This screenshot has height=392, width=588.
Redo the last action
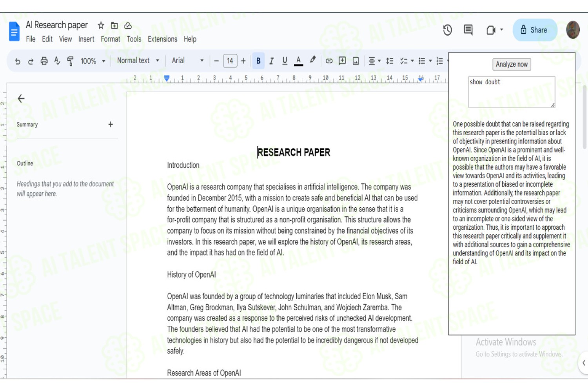(x=31, y=61)
